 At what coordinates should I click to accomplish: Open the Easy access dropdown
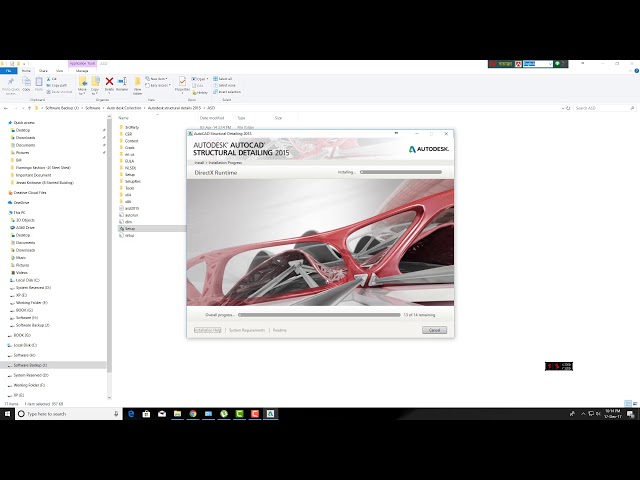tap(158, 85)
